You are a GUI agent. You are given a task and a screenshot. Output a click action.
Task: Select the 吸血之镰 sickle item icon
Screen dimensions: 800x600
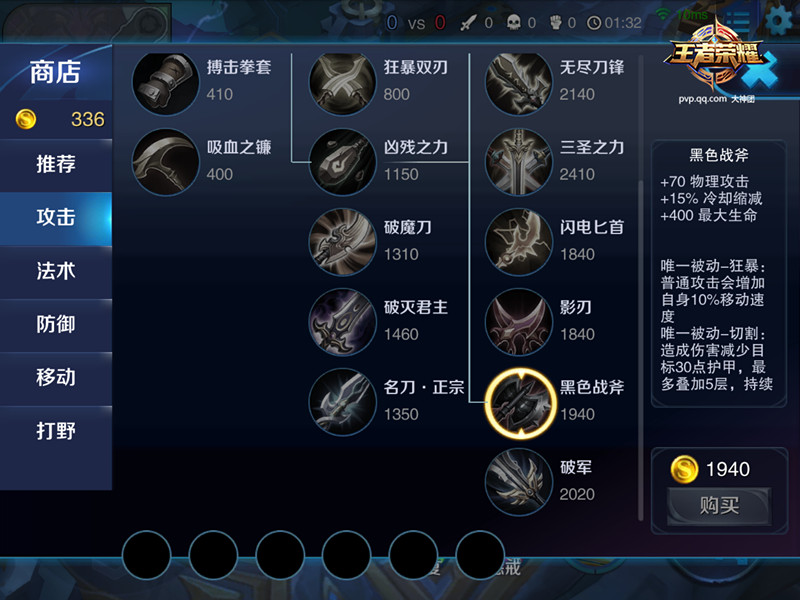(x=165, y=162)
